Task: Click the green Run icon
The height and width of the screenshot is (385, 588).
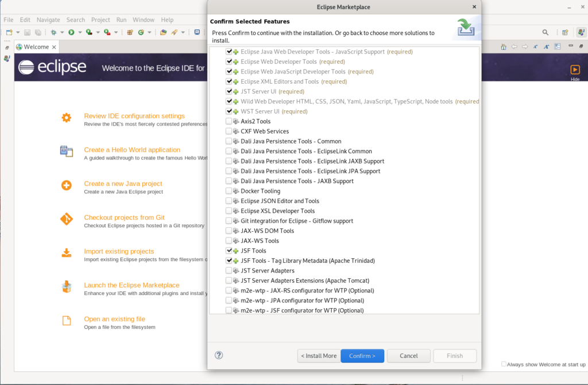Action: [x=71, y=33]
